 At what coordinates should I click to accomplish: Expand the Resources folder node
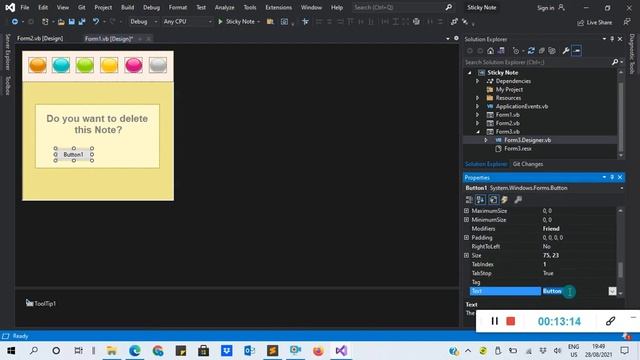point(477,98)
